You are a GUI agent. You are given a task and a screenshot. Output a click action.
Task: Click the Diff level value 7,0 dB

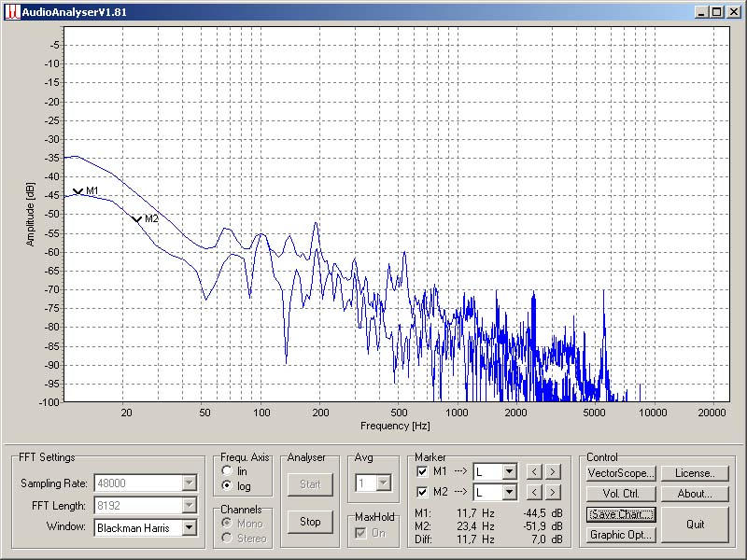coord(547,539)
